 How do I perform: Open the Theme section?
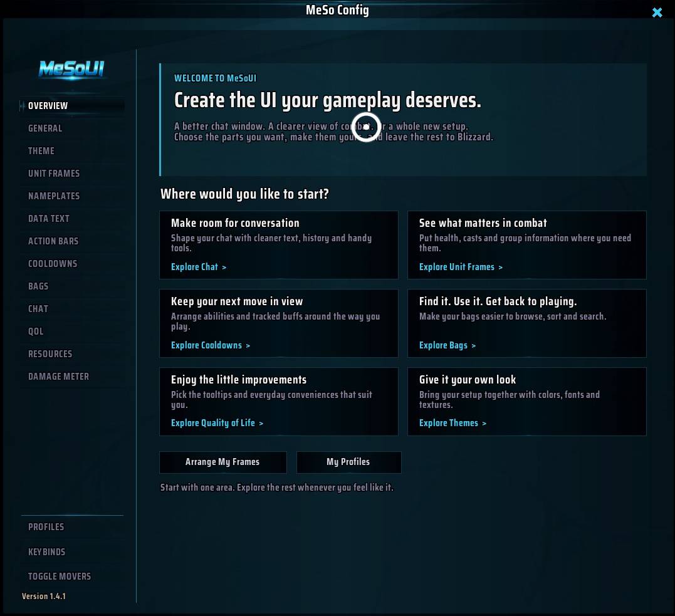click(x=72, y=150)
